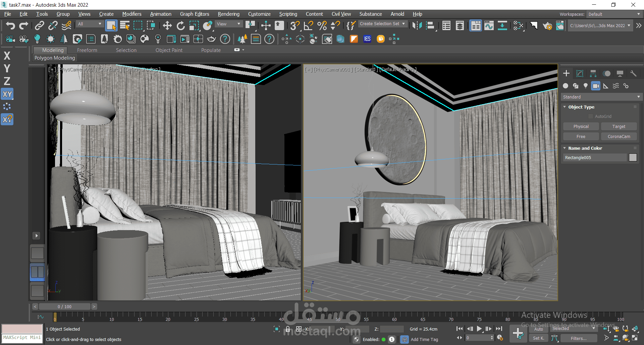Activate the Select and Rotate tool
This screenshot has width=644, height=345.
click(181, 25)
